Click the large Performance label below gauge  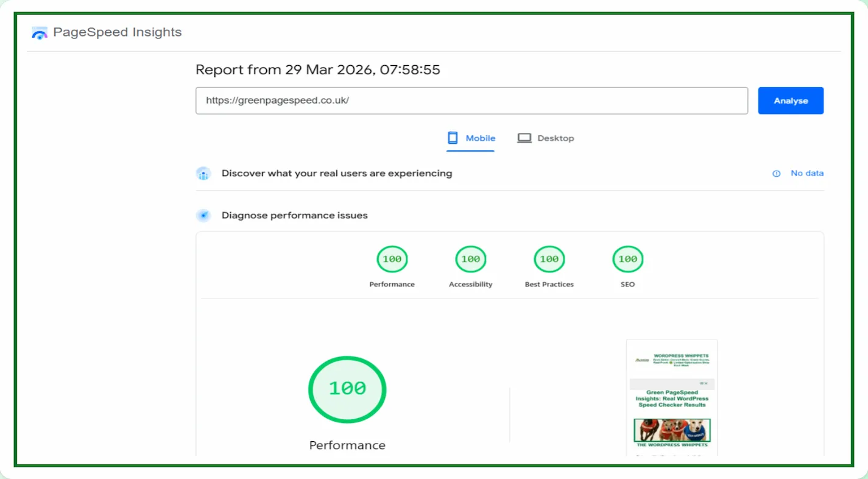click(x=347, y=445)
